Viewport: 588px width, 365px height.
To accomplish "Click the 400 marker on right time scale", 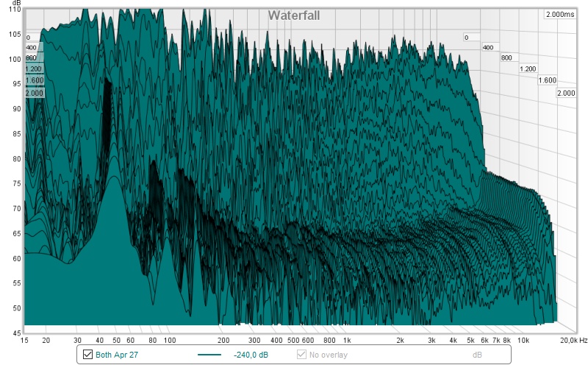I will click(x=487, y=47).
